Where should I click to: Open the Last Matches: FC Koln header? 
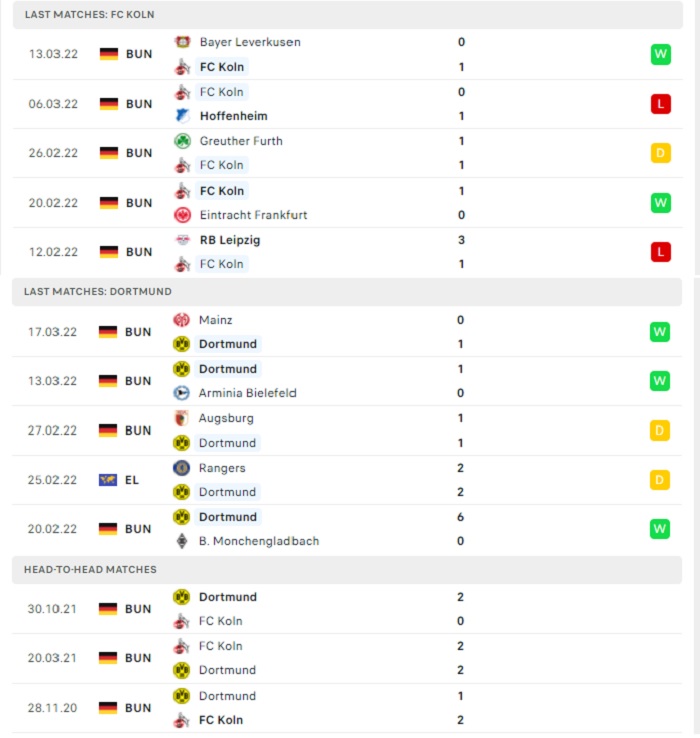click(348, 15)
